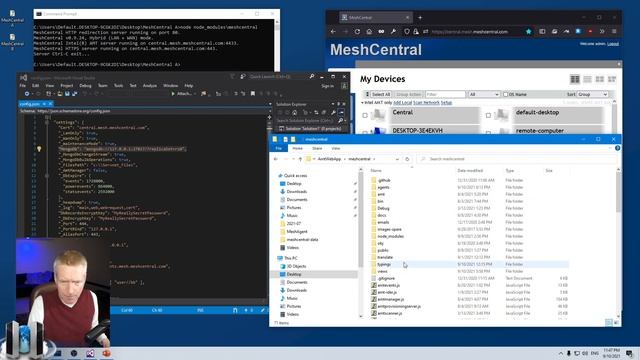The height and width of the screenshot is (360, 640).
Task: Open MeshCentral A desktop shortcut icon
Action: pyautogui.click(x=12, y=18)
